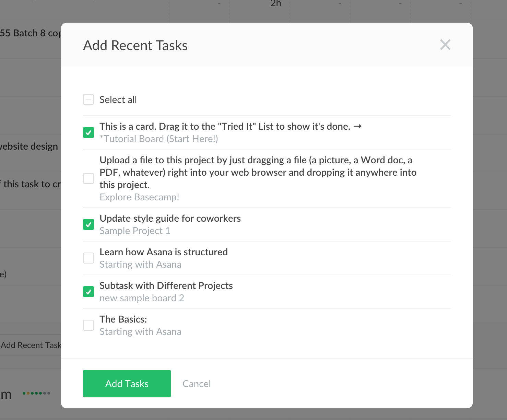Uncheck the "This is a card" task checkbox
This screenshot has width=507, height=420.
89,132
